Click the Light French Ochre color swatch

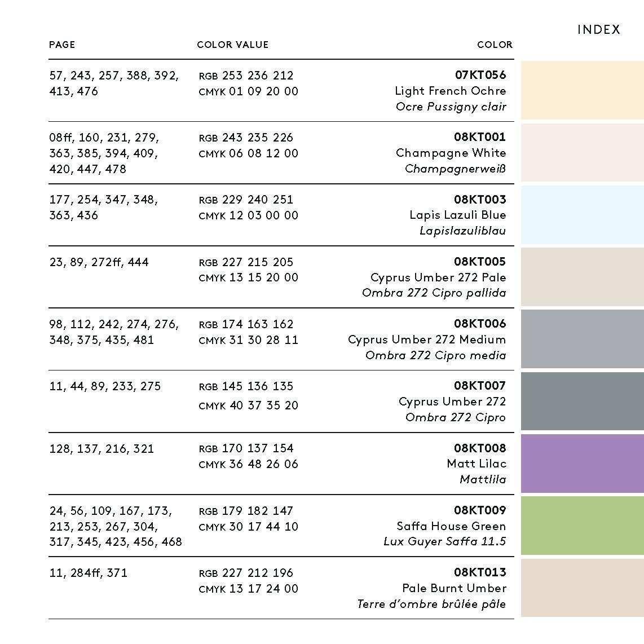[582, 90]
